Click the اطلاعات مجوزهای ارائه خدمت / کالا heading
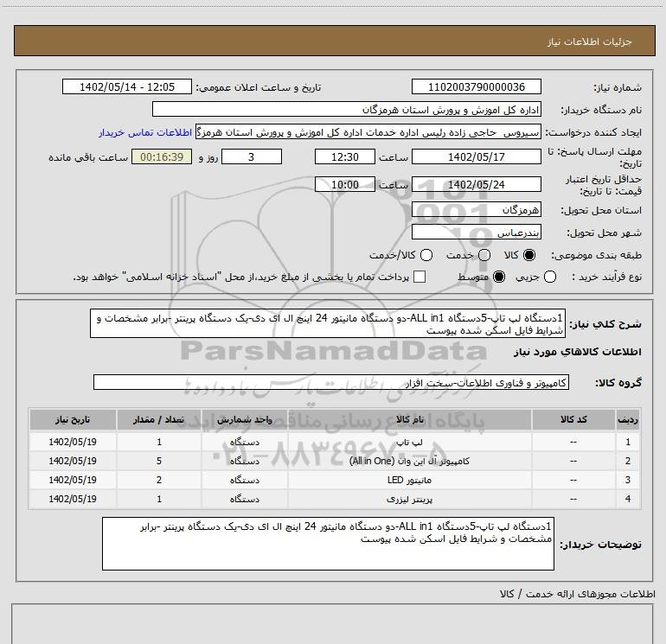Image resolution: width=666 pixels, height=644 pixels. [577, 594]
